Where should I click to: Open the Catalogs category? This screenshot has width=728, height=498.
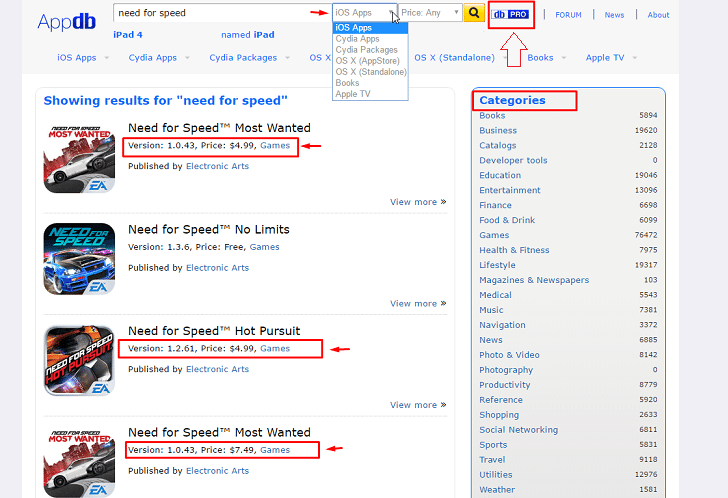(498, 145)
